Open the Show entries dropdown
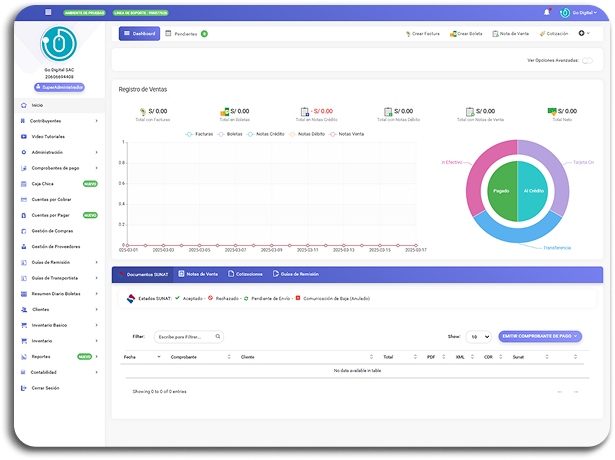This screenshot has width=615, height=460. [x=479, y=337]
